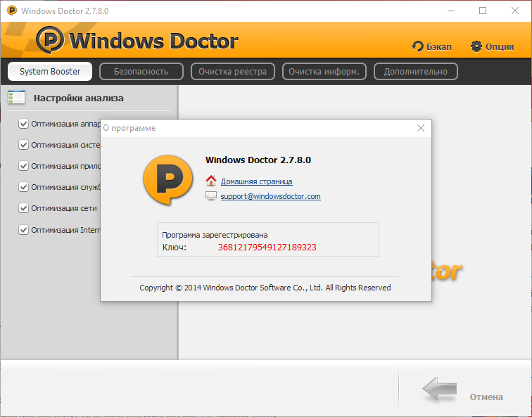The height and width of the screenshot is (417, 532).
Task: Toggle Оптимизация систе... checkbox
Action: [x=23, y=145]
